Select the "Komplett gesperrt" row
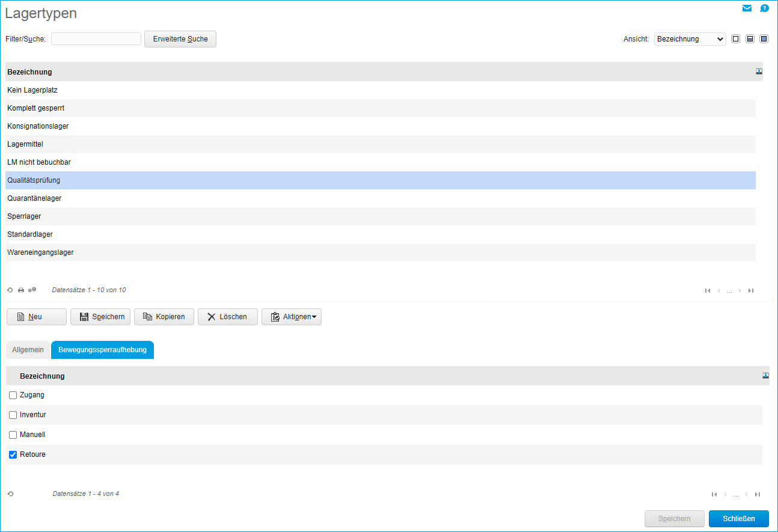778x532 pixels. (381, 108)
